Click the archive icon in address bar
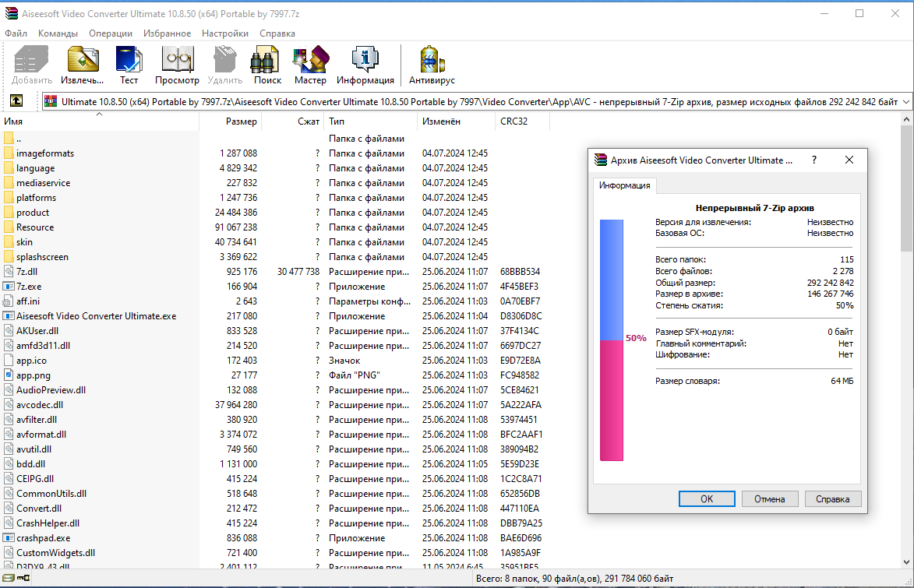The height and width of the screenshot is (588, 914). [x=51, y=101]
